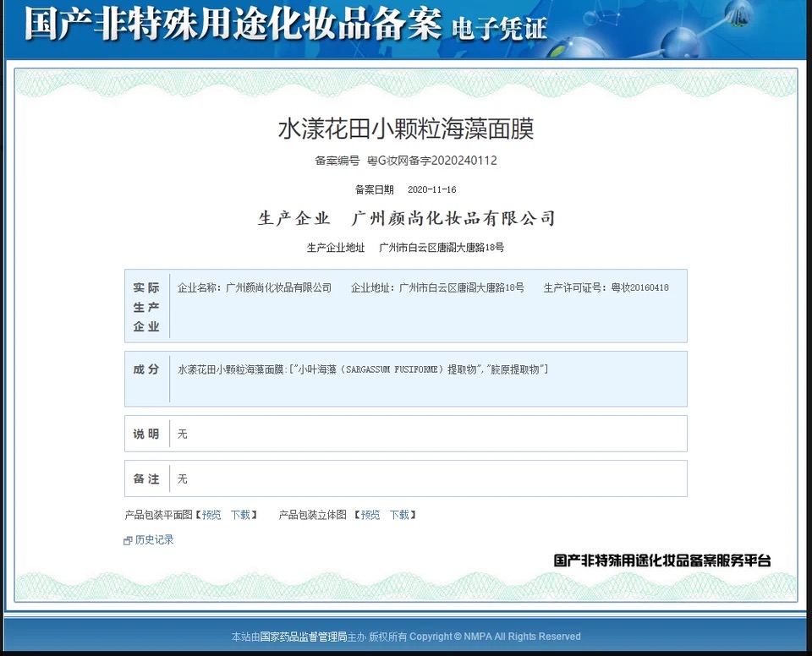Image resolution: width=812 pixels, height=656 pixels.
Task: Click the 说明 section label
Action: click(146, 434)
